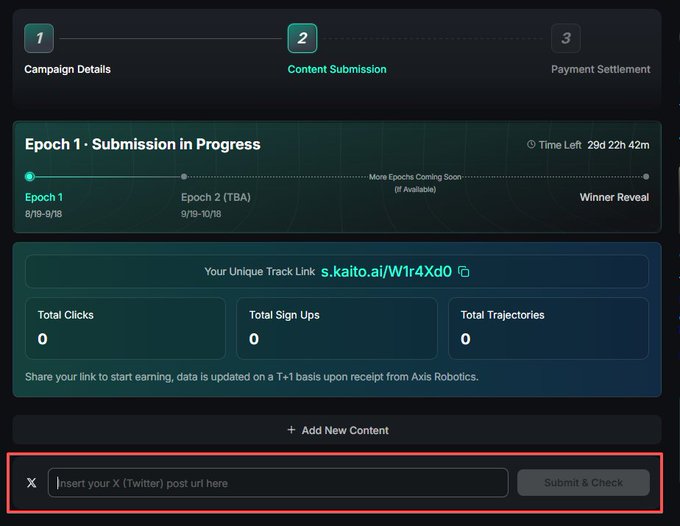Click the X (Twitter) logo icon
Image resolution: width=680 pixels, height=526 pixels.
[31, 483]
